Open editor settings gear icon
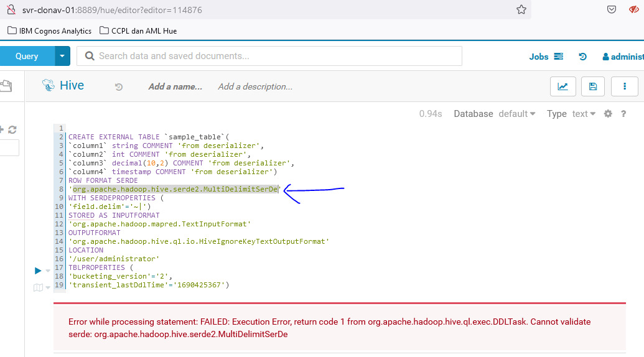Viewport: 644px width, 357px height. click(608, 114)
